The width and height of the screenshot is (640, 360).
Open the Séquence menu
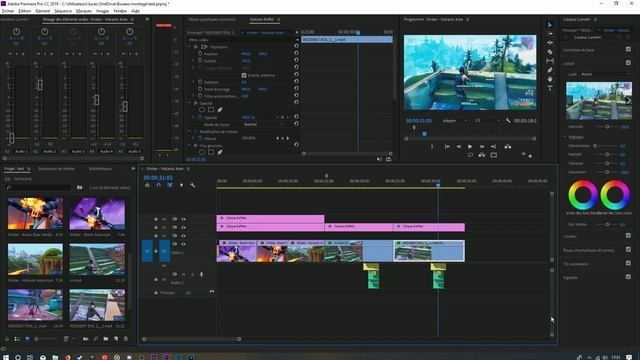[x=63, y=11]
